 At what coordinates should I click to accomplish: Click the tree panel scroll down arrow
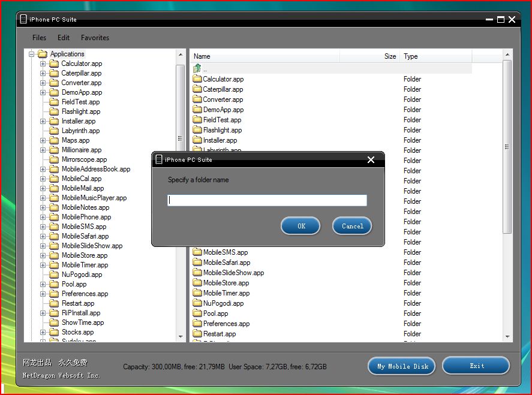[x=181, y=337]
